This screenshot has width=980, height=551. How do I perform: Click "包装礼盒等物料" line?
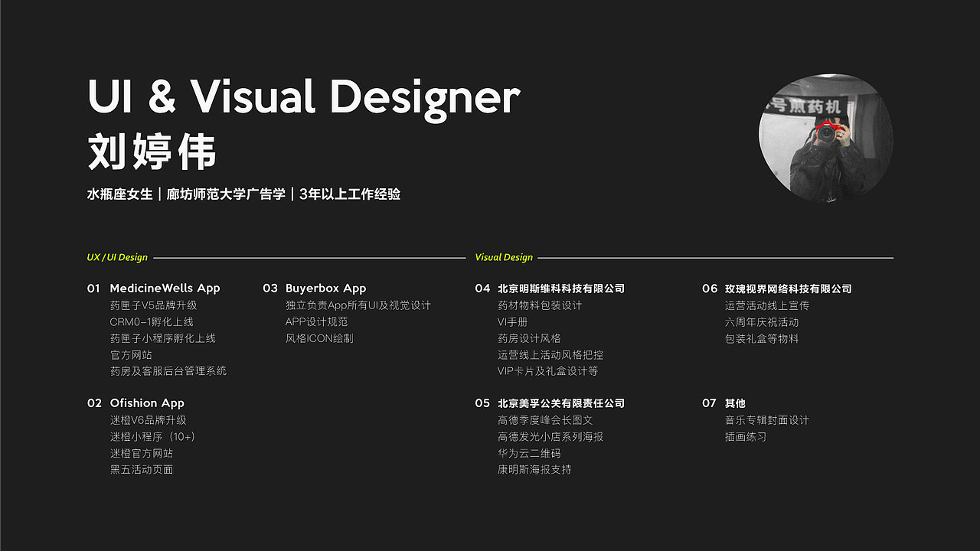[762, 338]
